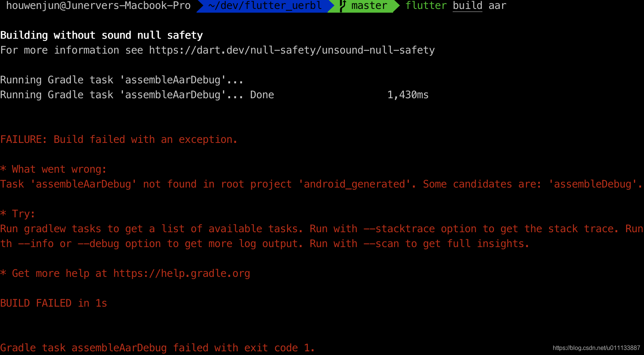Click 'BUILD FAILED in 1s' line
Image resolution: width=644 pixels, height=355 pixels.
click(x=54, y=303)
